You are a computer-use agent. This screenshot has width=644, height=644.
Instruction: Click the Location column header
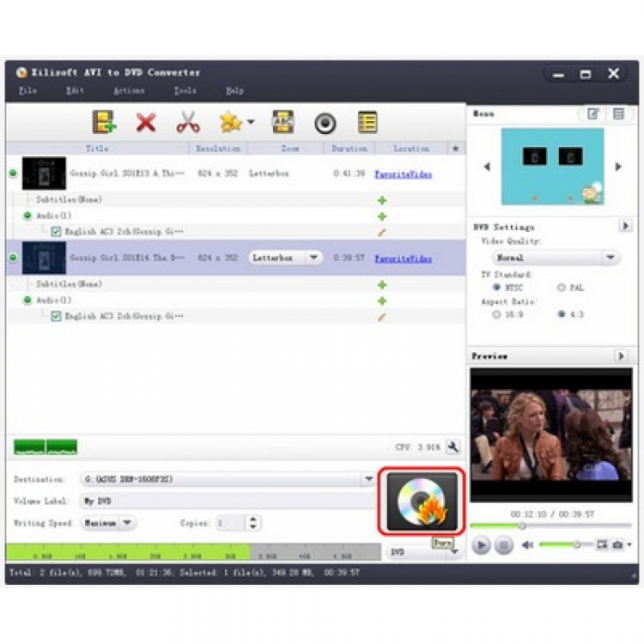411,149
